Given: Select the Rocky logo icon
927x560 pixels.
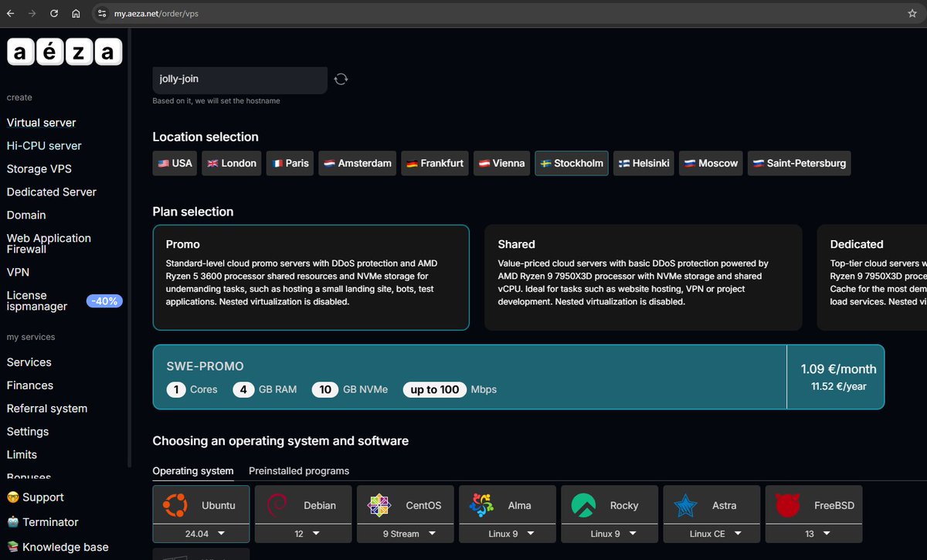Looking at the screenshot, I should pyautogui.click(x=583, y=505).
